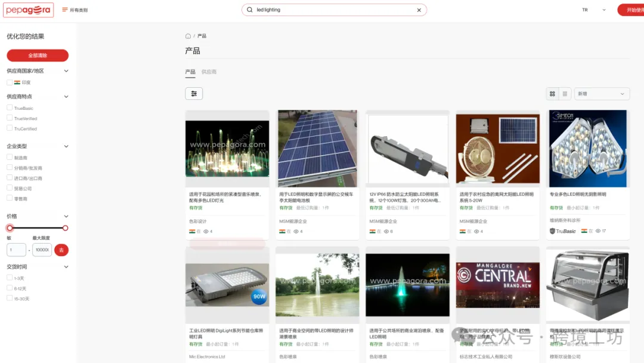Image resolution: width=644 pixels, height=363 pixels.
Task: Tick the 1-3天 delivery time checkbox
Action: [10, 278]
